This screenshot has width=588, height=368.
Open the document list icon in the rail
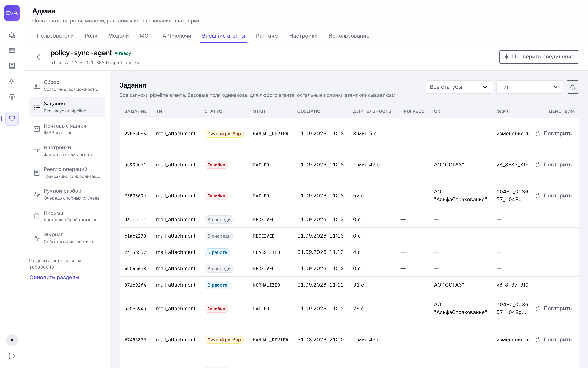click(x=12, y=66)
